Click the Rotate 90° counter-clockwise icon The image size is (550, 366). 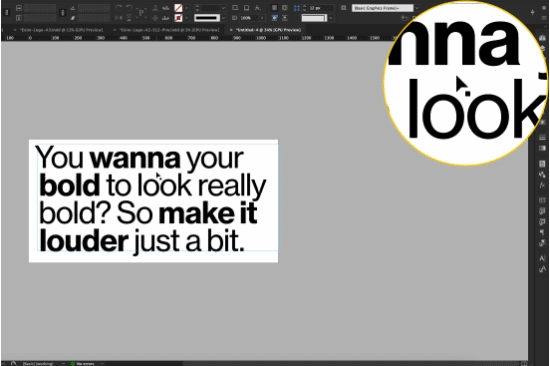click(x=129, y=8)
